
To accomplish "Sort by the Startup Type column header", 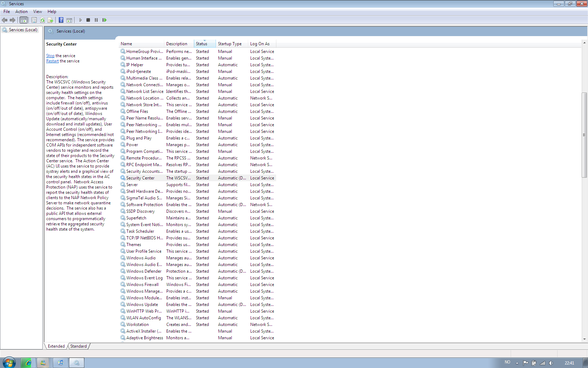I will click(x=232, y=44).
